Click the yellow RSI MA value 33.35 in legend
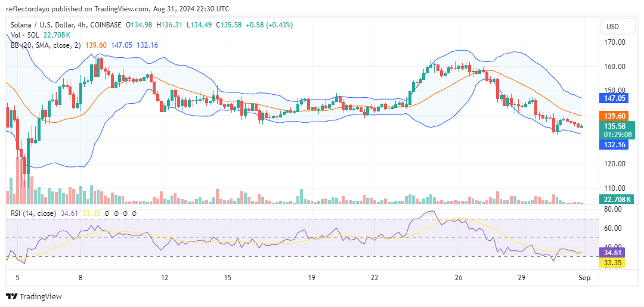 coord(92,213)
